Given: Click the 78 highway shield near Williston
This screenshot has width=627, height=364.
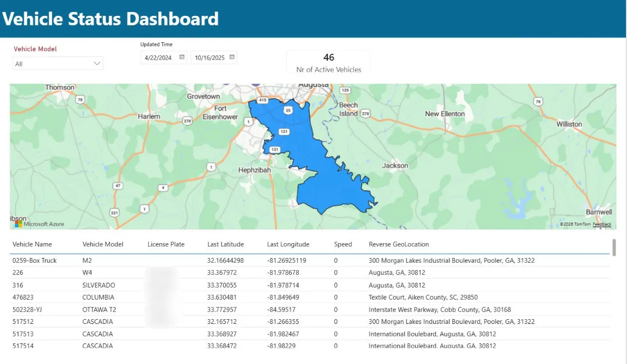Looking at the screenshot, I should pos(538,100).
